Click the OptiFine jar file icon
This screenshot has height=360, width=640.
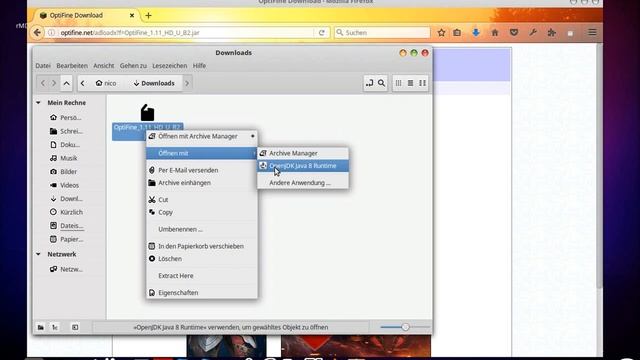click(x=147, y=113)
